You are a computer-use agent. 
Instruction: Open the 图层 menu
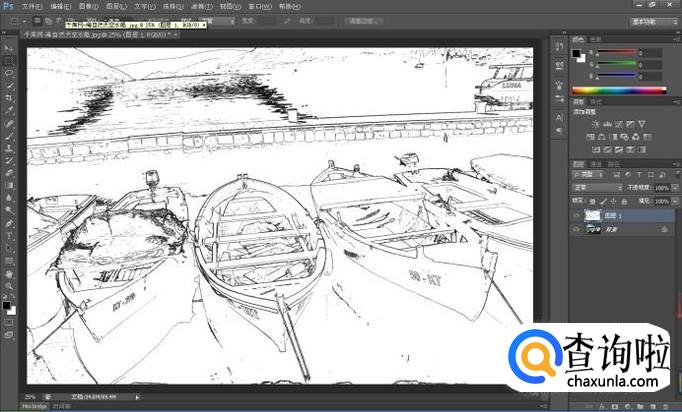(117, 7)
